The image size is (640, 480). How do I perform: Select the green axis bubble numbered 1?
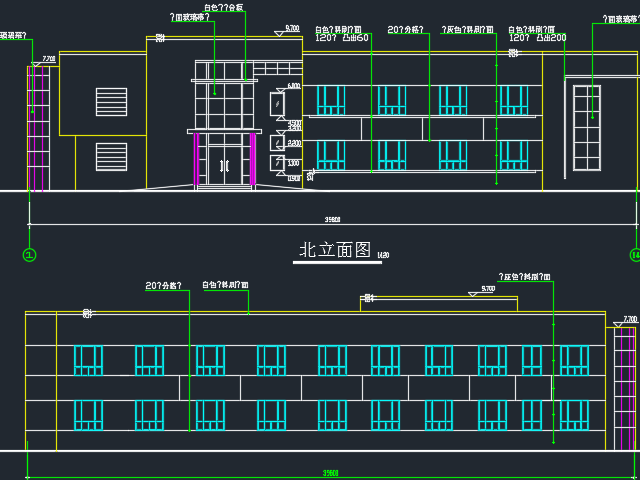pos(29,255)
